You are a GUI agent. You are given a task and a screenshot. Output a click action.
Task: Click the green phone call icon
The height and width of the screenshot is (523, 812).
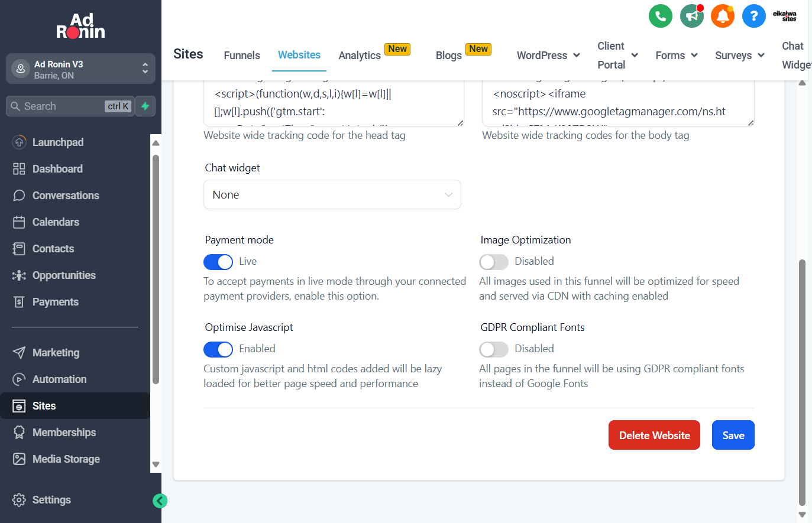tap(661, 16)
